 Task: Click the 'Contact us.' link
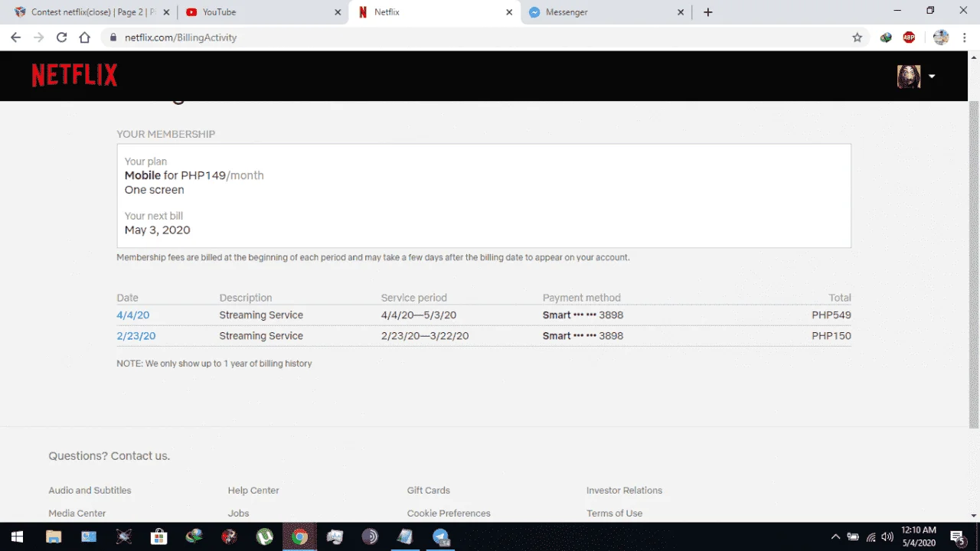(x=140, y=456)
